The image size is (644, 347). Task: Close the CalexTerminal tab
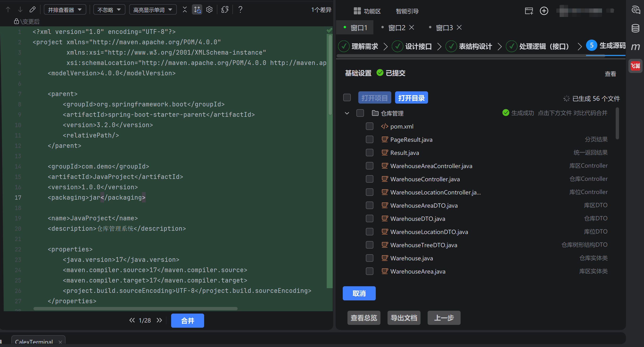pos(60,342)
